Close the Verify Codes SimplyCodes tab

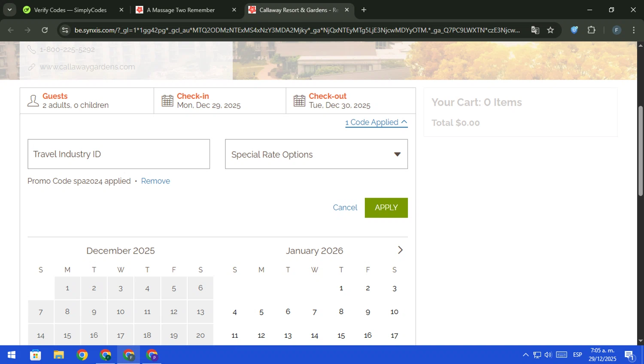(x=122, y=10)
